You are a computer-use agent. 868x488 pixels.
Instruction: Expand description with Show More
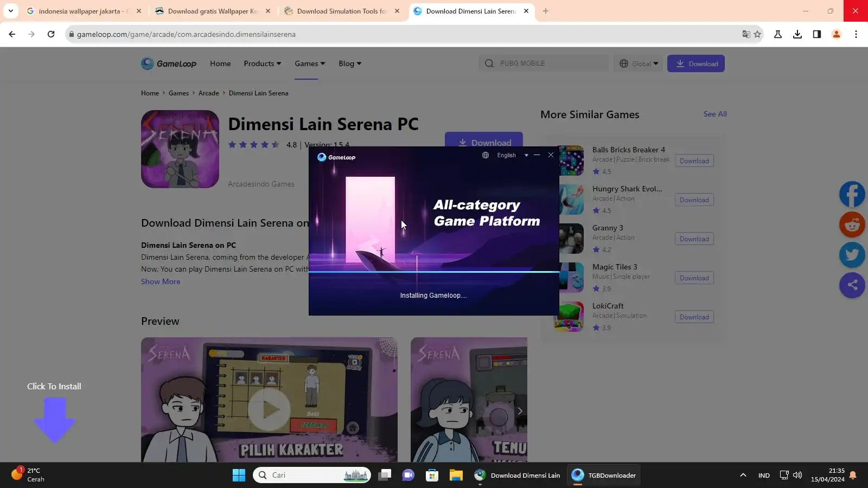click(x=161, y=281)
